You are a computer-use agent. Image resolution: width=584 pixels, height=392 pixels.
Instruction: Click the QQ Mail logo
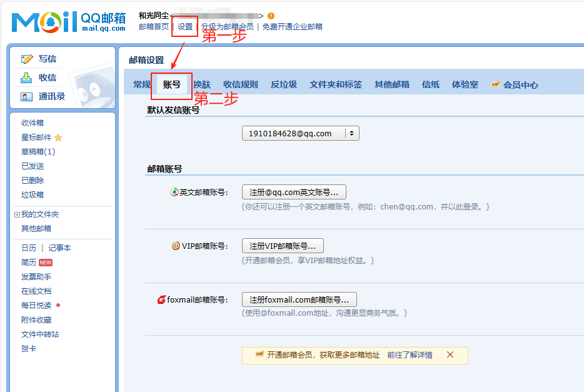pos(68,23)
